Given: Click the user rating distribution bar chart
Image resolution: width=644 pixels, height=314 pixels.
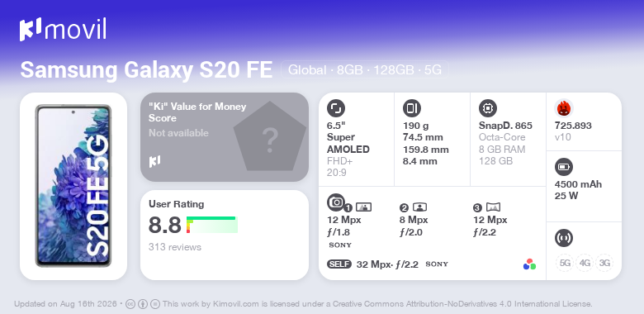Looking at the screenshot, I should (x=212, y=225).
